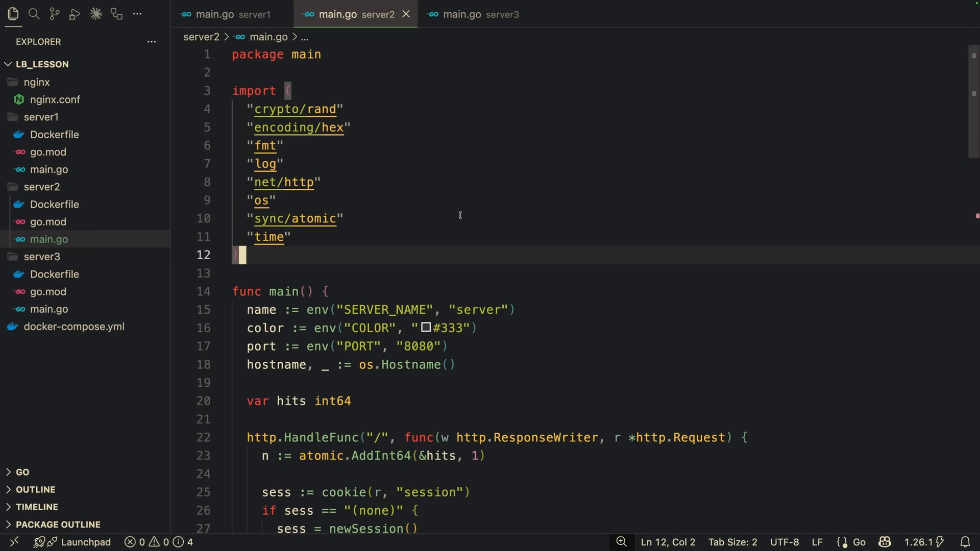Click the notifications bell in status bar

(x=965, y=542)
